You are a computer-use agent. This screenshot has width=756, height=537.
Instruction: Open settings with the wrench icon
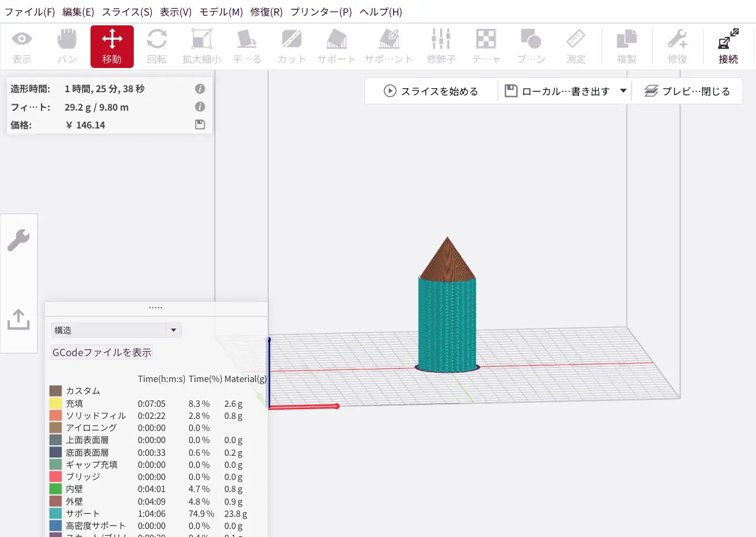coord(18,240)
